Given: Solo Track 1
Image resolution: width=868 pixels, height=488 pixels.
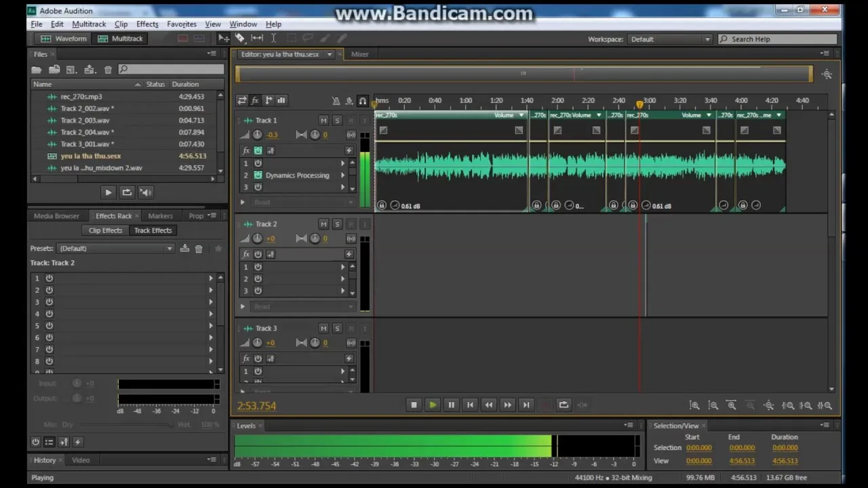Looking at the screenshot, I should (x=337, y=121).
